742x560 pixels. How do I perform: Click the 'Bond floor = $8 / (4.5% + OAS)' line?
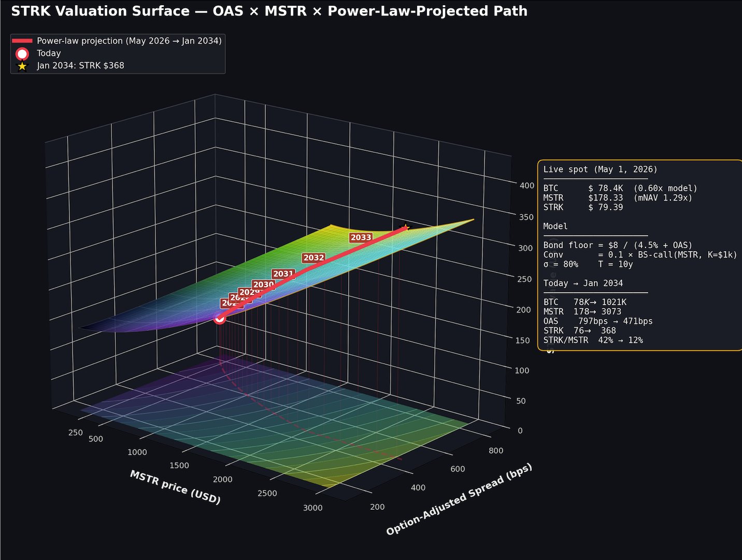618,245
